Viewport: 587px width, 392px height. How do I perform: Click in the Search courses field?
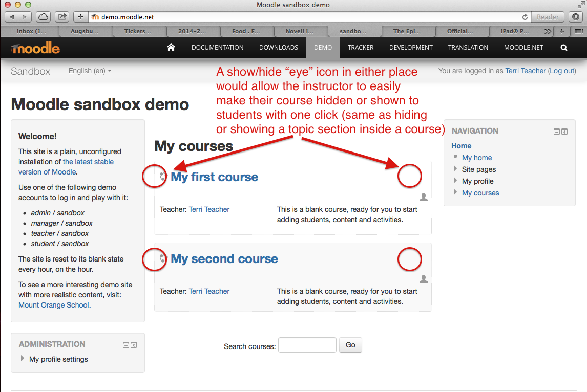(307, 345)
